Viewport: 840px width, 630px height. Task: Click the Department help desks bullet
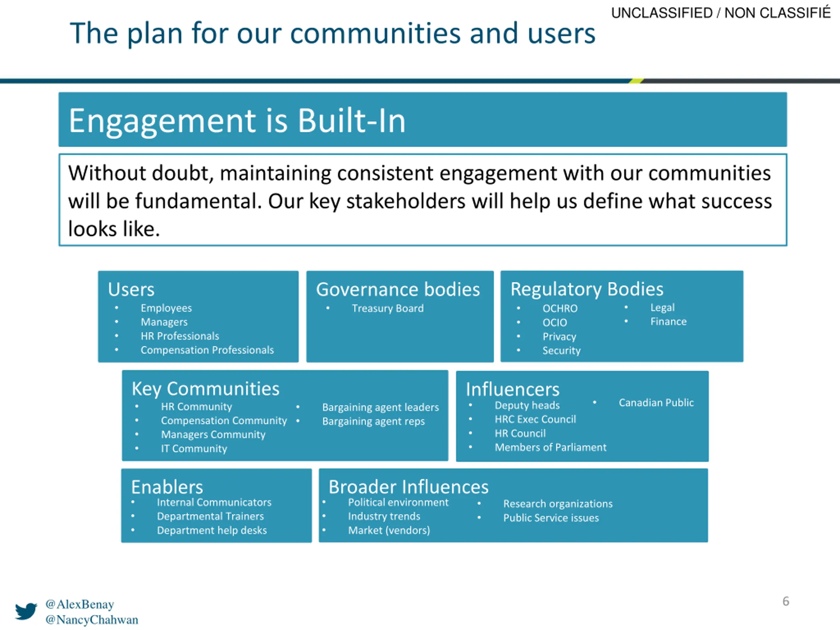coord(212,531)
